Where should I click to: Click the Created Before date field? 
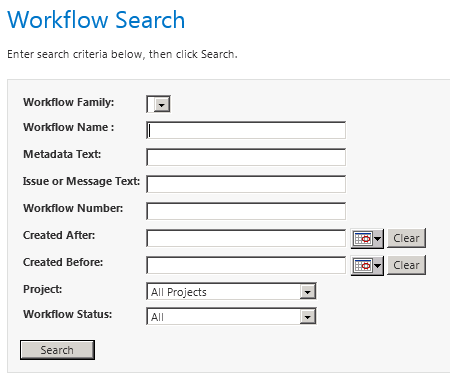point(246,265)
